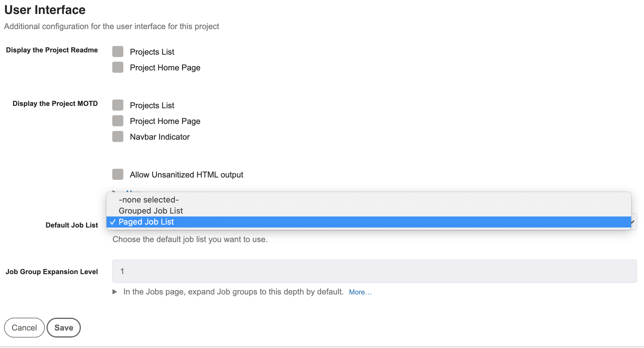Save the user interface configuration
Image resolution: width=644 pixels, height=348 pixels.
(x=64, y=328)
